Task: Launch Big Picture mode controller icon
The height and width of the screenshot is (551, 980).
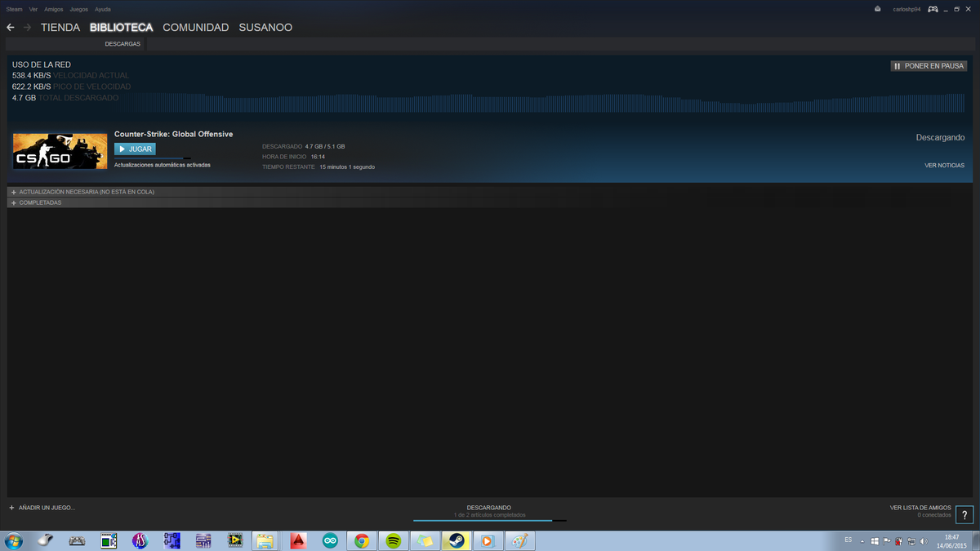Action: (x=933, y=9)
